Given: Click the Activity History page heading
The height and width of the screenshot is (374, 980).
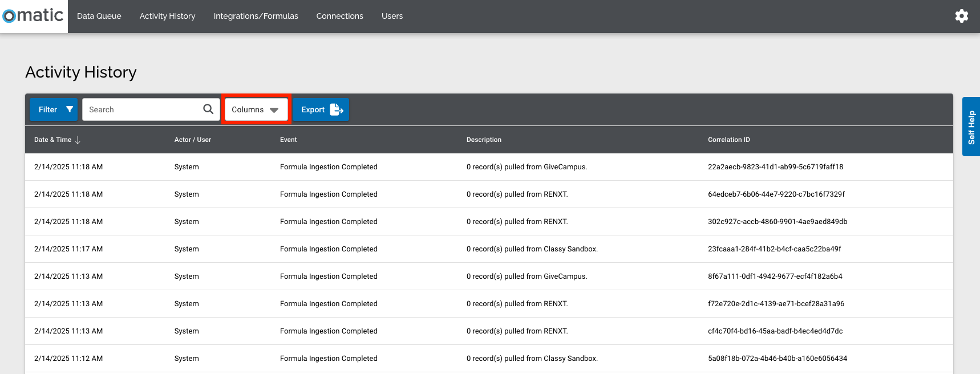Looking at the screenshot, I should pyautogui.click(x=81, y=72).
